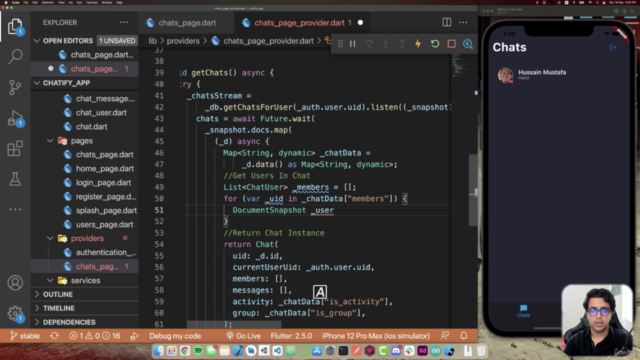Close unsaved chats_page_provider.dart tab dot
640x360 pixels.
(x=360, y=23)
